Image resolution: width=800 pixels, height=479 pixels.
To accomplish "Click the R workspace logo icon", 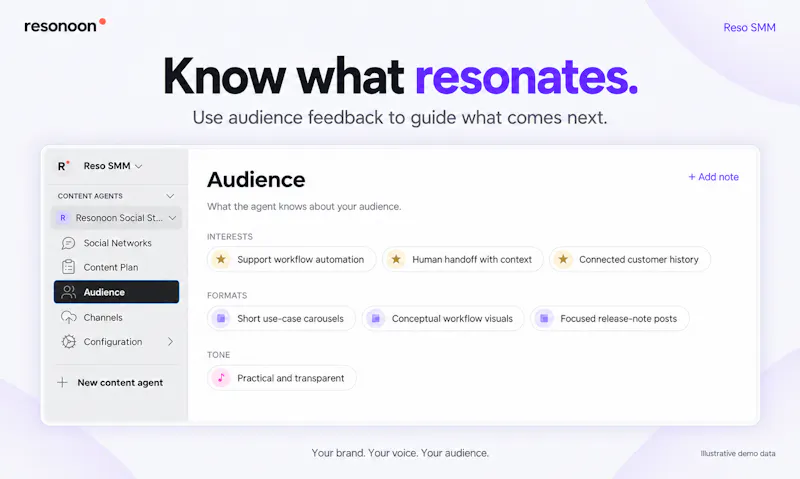I will 63,166.
